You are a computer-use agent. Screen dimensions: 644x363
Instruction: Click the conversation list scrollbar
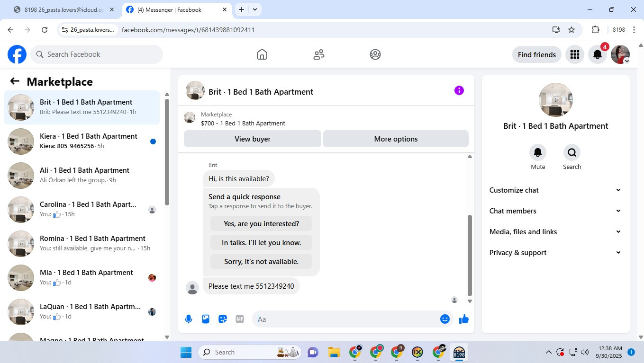click(x=167, y=151)
